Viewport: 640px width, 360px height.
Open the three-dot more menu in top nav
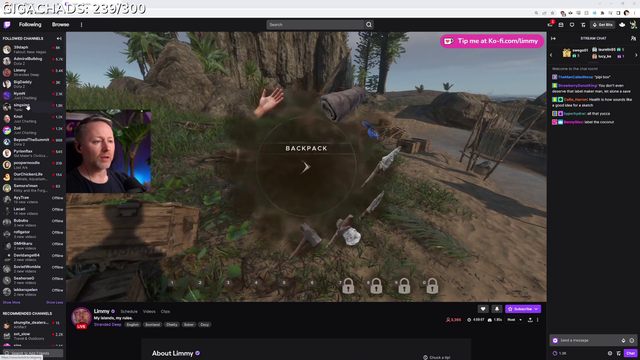[82, 25]
